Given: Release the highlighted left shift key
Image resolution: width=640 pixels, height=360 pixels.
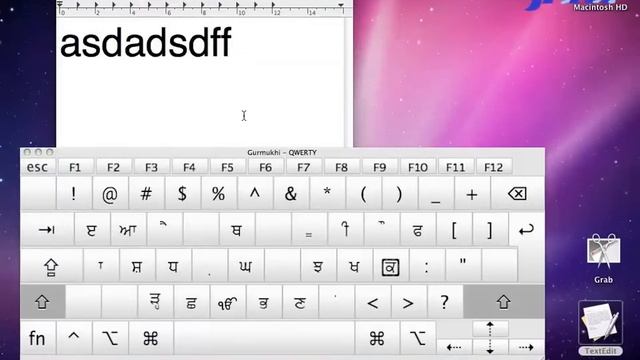Looking at the screenshot, I should pyautogui.click(x=42, y=302).
